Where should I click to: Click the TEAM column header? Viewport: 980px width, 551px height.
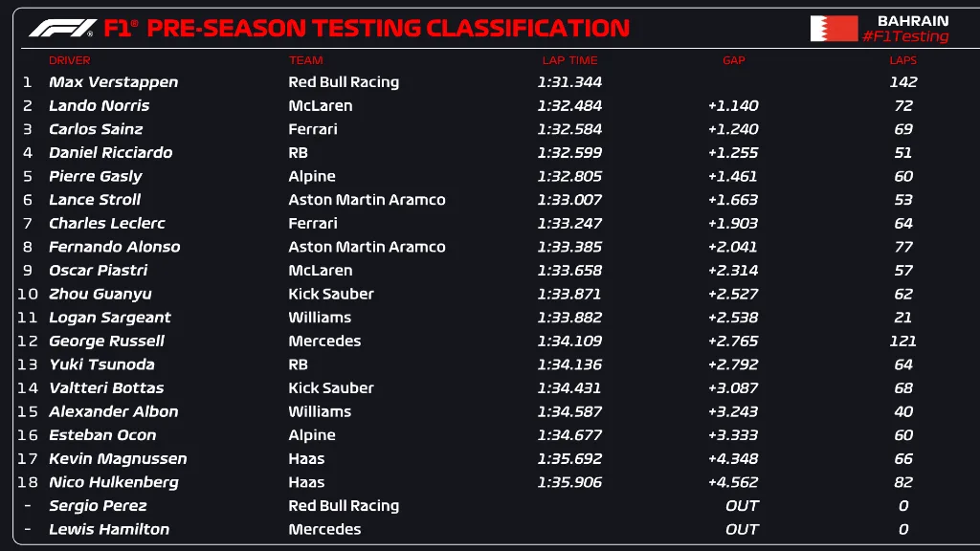(x=306, y=60)
